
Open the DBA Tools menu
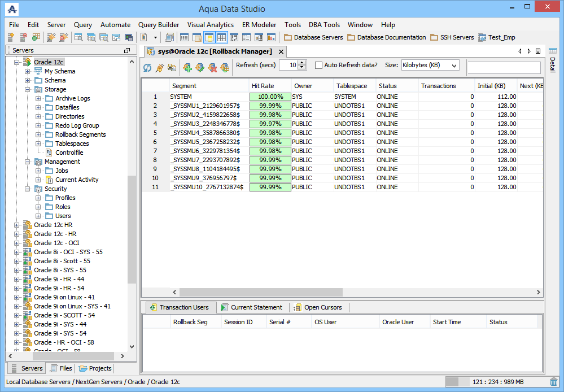pyautogui.click(x=324, y=25)
